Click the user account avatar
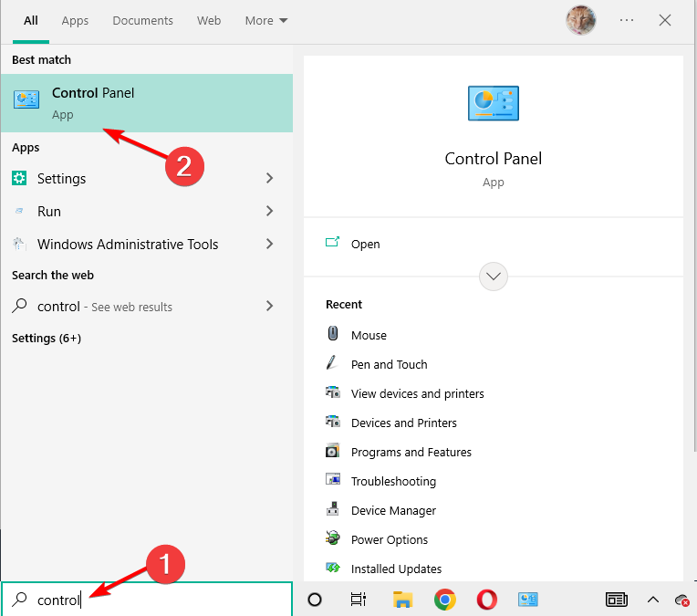The image size is (697, 616). click(580, 20)
